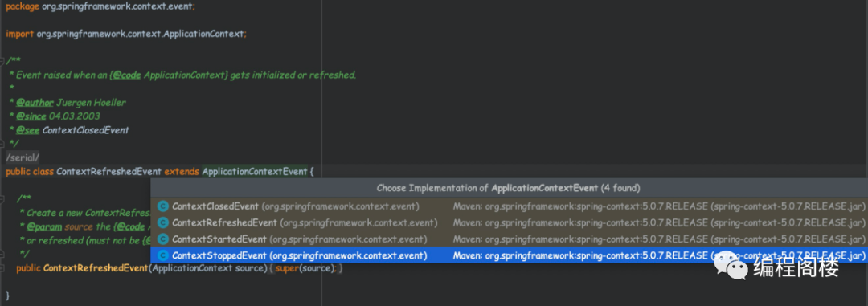
Task: Expand the folded /serial/ region
Action: point(23,157)
